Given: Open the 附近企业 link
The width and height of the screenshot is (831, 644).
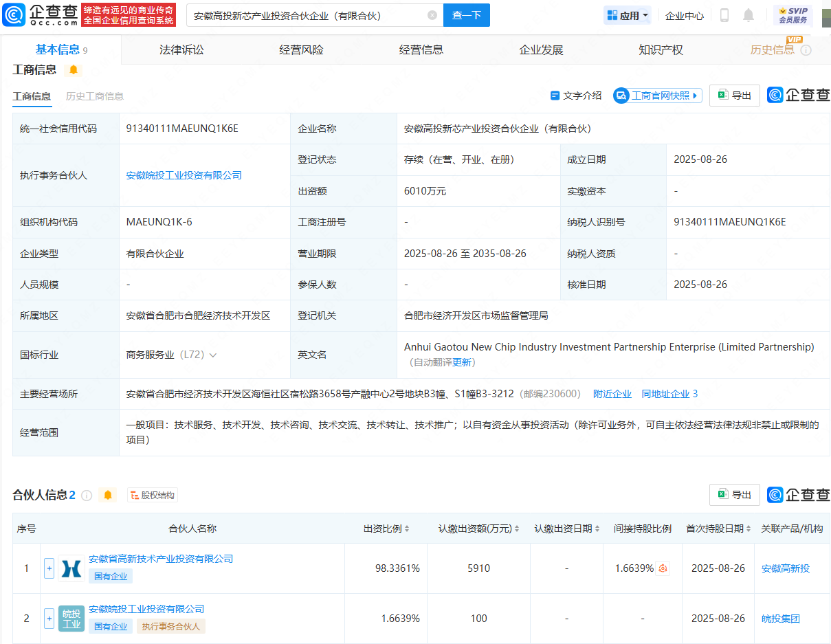Looking at the screenshot, I should 612,394.
